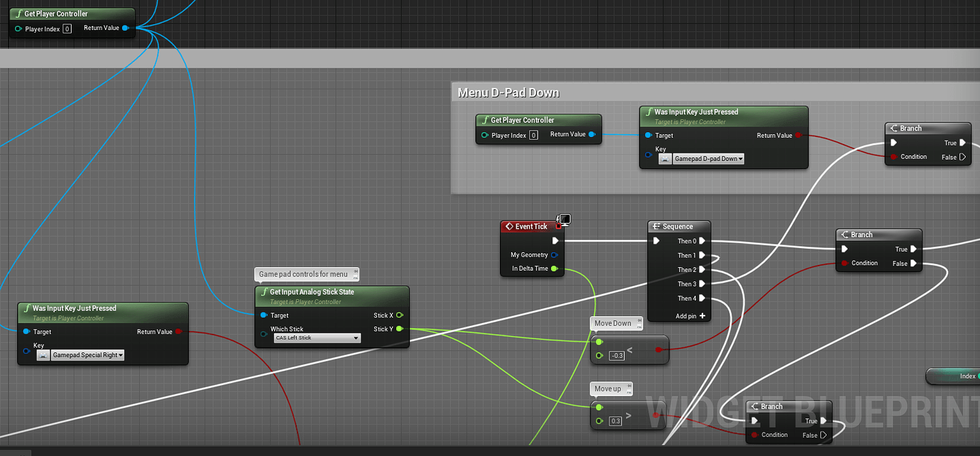Viewport: 980px width, 456px height.
Task: Click Return Value pin of Gamepad D-pad Down key check
Action: [x=798, y=135]
